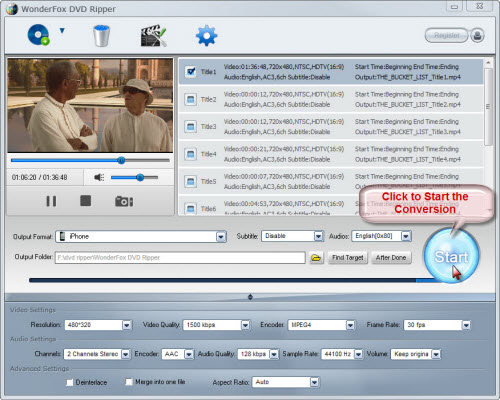Click the big Start conversion button

click(x=451, y=256)
